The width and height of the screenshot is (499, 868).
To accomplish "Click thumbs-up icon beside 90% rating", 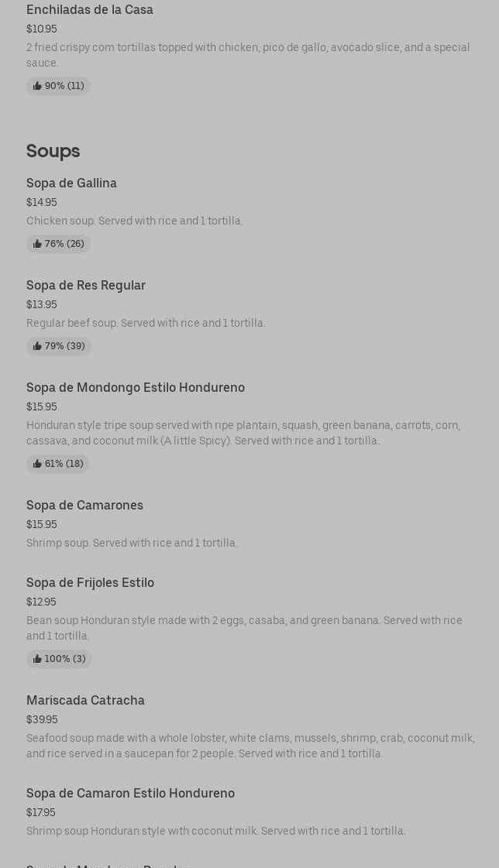I will coord(37,87).
